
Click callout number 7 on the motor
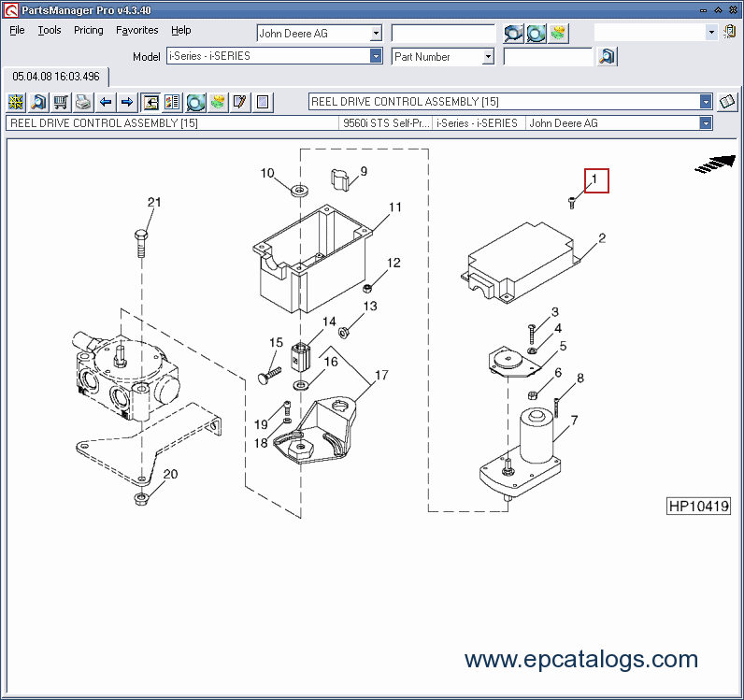574,421
